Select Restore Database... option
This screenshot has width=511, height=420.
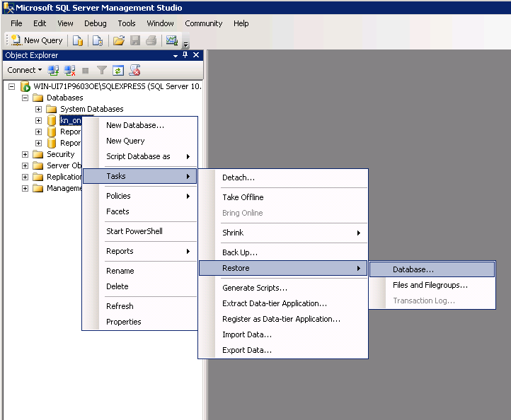413,269
